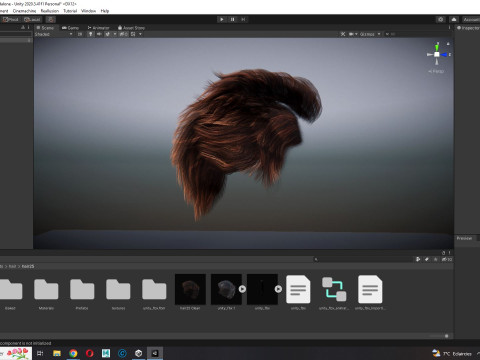Toggle scene audio with the speaker icon

pyautogui.click(x=99, y=34)
